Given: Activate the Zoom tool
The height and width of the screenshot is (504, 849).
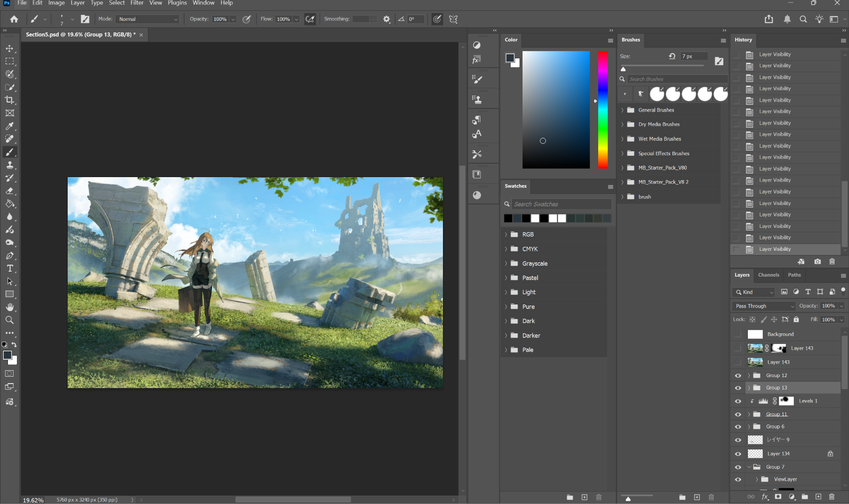Looking at the screenshot, I should coord(9,320).
